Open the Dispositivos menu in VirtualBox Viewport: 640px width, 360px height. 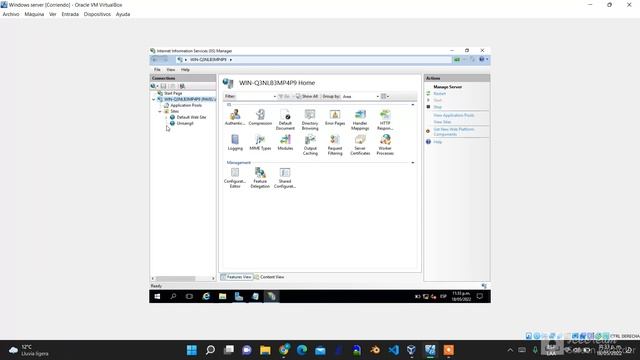click(x=97, y=14)
